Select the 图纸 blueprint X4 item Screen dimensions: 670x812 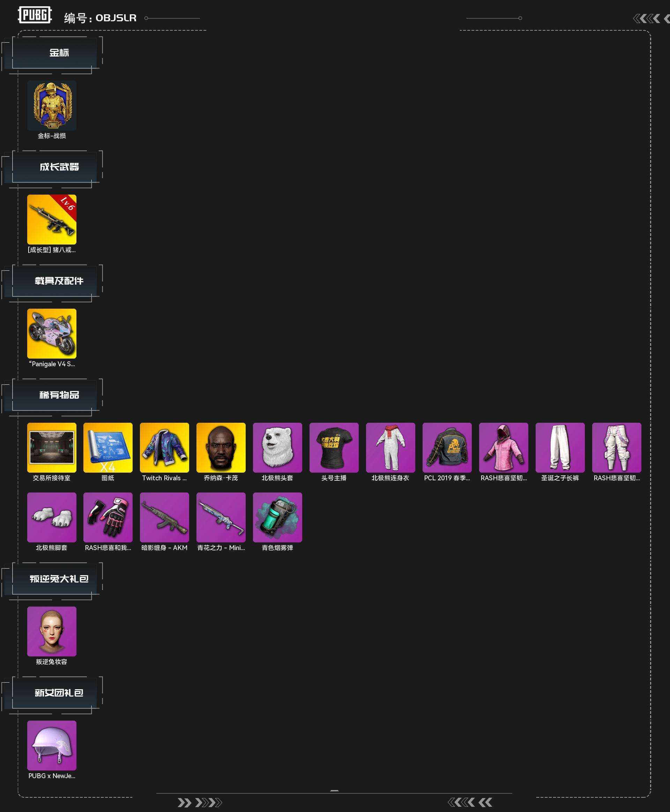(x=108, y=448)
